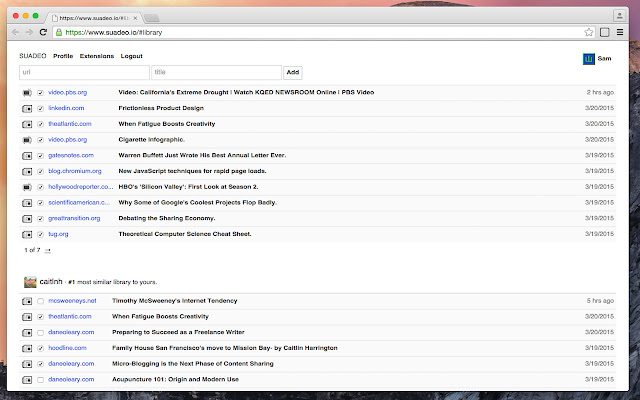Open caitlnh's library name link
640x400 pixels.
click(51, 282)
